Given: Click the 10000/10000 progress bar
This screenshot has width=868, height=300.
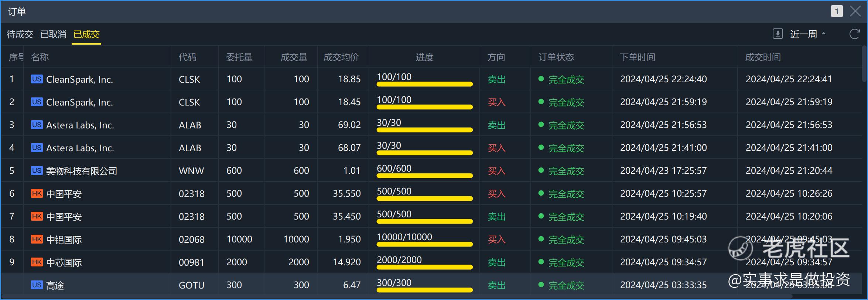Looking at the screenshot, I should point(425,244).
